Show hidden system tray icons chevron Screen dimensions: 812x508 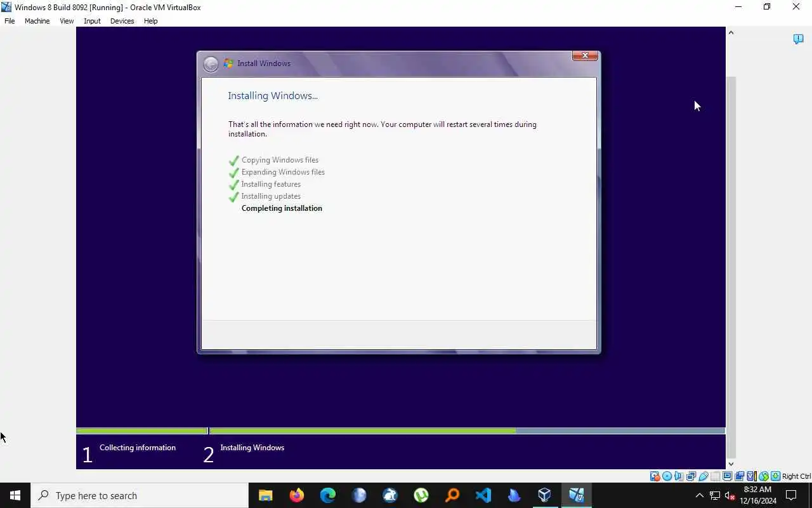pyautogui.click(x=700, y=495)
